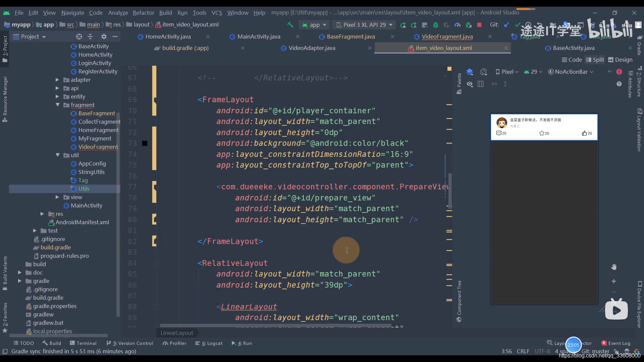Toggle the Layout Validation panel
This screenshot has height=362, width=644.
click(639, 130)
